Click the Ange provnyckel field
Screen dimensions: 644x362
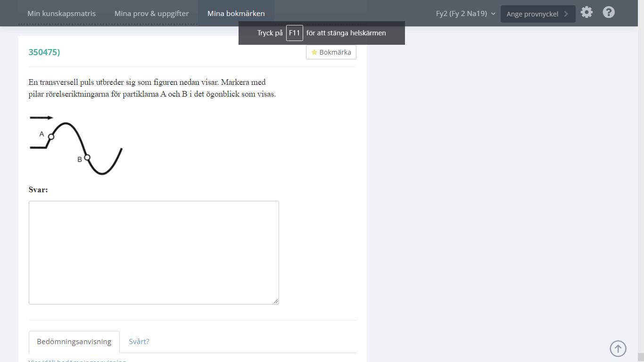(x=532, y=14)
